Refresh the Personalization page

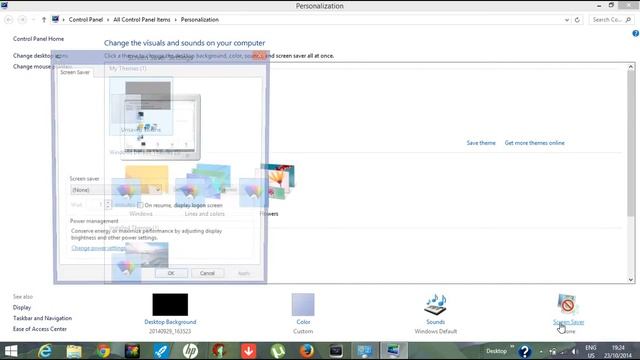click(577, 20)
